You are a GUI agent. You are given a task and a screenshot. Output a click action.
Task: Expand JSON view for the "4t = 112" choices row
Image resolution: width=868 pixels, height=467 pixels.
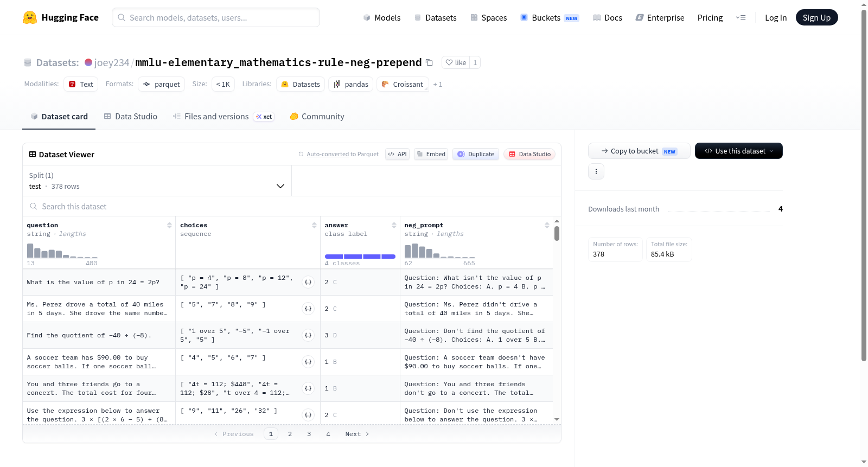308,388
